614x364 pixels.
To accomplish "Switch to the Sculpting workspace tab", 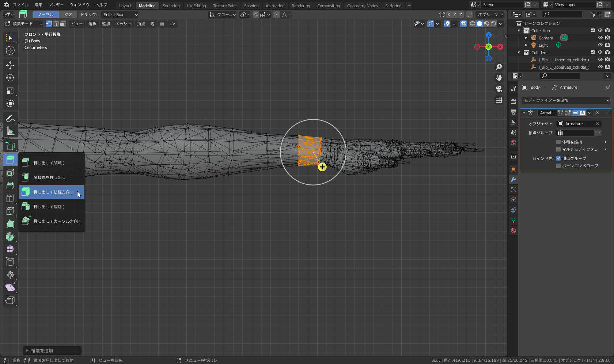I will click(x=171, y=6).
